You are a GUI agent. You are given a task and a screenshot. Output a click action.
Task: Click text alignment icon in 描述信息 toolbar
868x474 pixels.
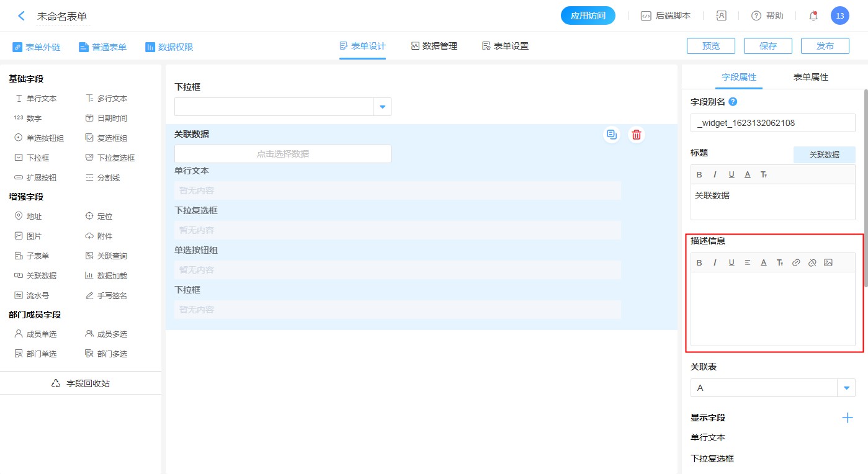click(748, 263)
